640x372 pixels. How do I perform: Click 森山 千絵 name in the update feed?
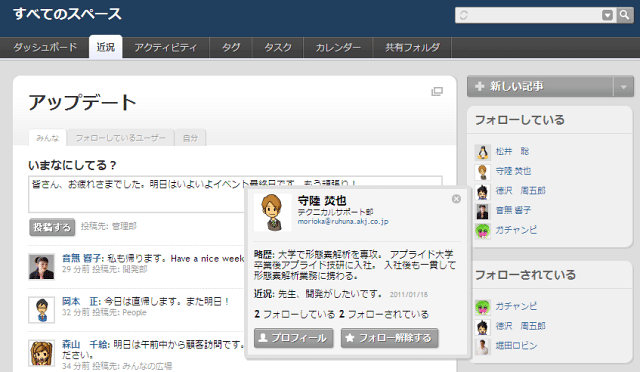tap(85, 345)
